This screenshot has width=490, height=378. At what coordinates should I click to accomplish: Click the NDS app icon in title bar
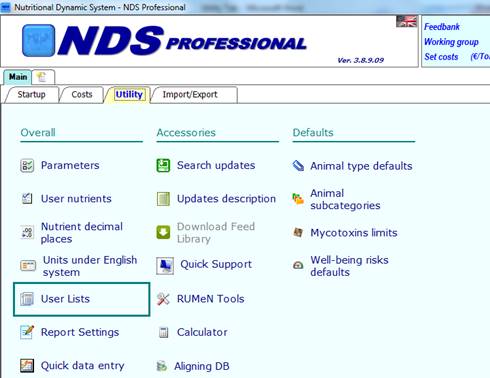click(x=6, y=7)
